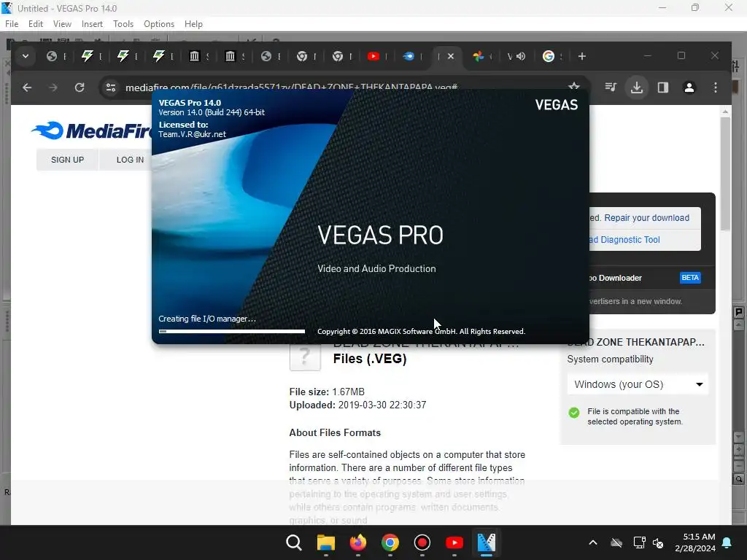Click the green compatibility check icon
The width and height of the screenshot is (747, 560).
click(574, 413)
